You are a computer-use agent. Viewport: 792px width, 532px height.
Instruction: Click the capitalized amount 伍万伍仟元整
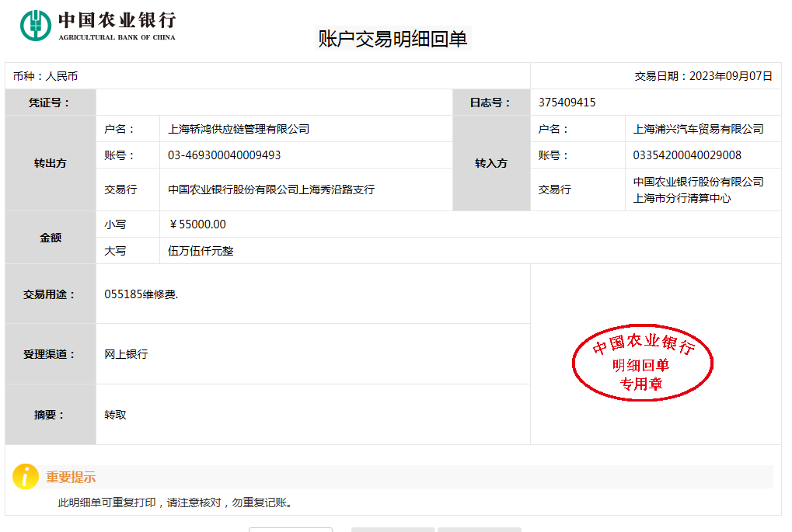pos(201,251)
